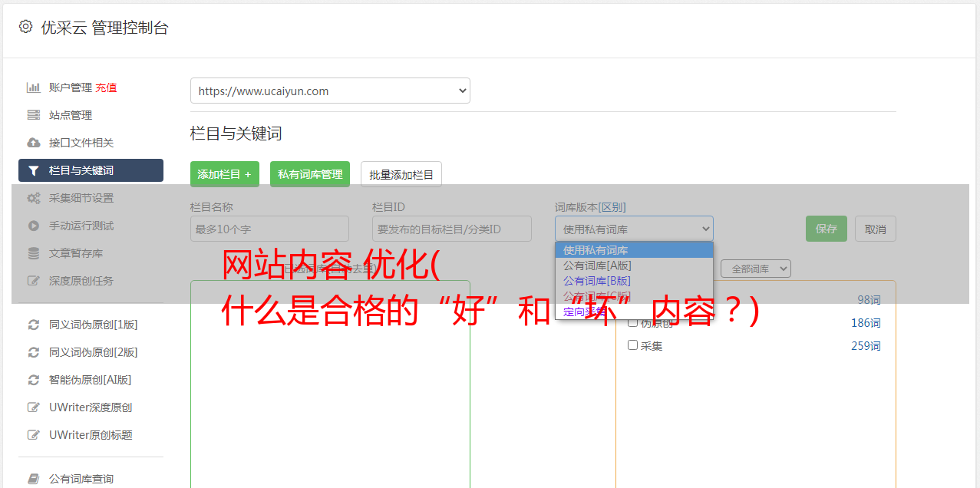Choose 定向采集 in the open list
Image resolution: width=980 pixels, height=488 pixels.
tap(634, 312)
